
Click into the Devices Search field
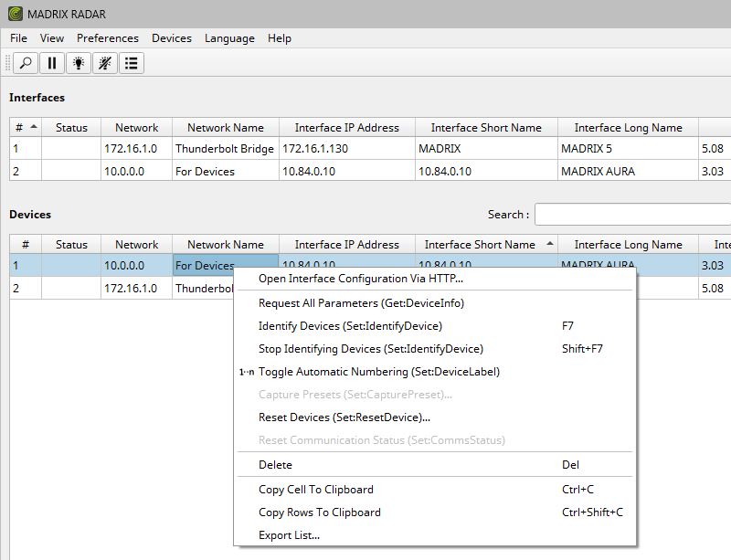[632, 215]
